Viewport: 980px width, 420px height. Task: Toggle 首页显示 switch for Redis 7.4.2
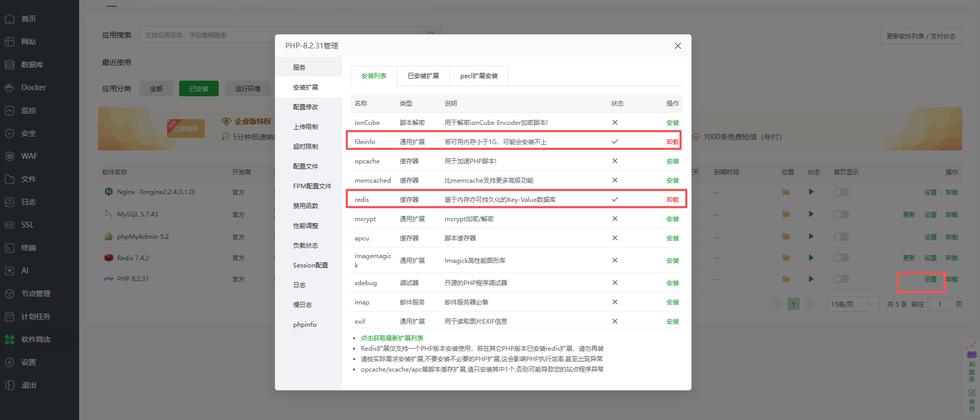click(x=841, y=258)
